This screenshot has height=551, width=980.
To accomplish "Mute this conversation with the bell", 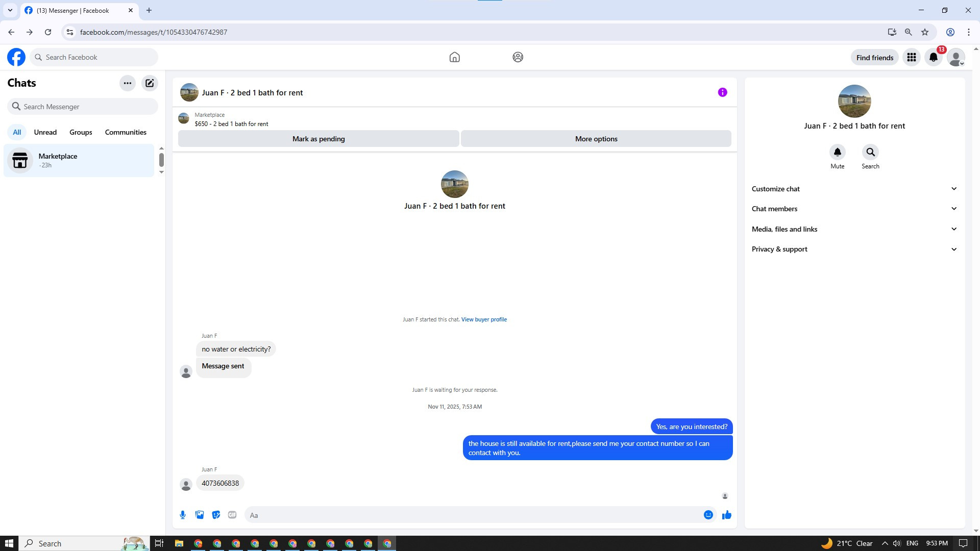I will [837, 152].
